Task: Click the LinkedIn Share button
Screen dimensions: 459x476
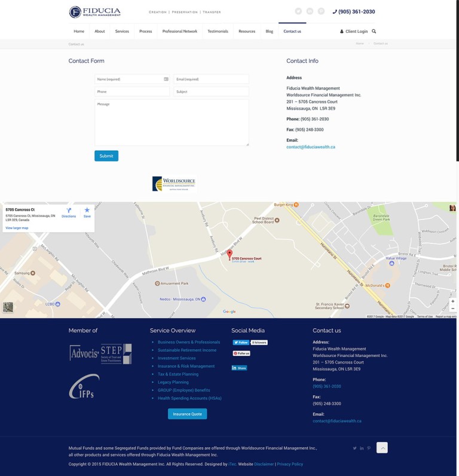Action: pyautogui.click(x=239, y=368)
